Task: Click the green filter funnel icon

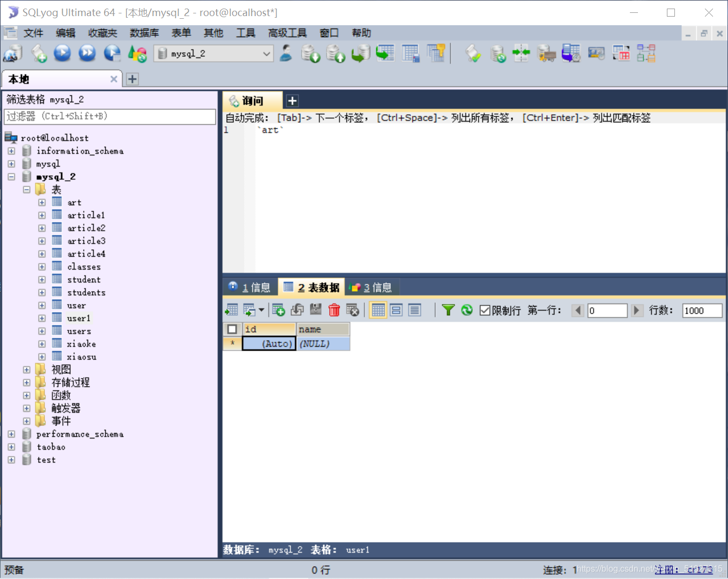Action: (x=448, y=310)
